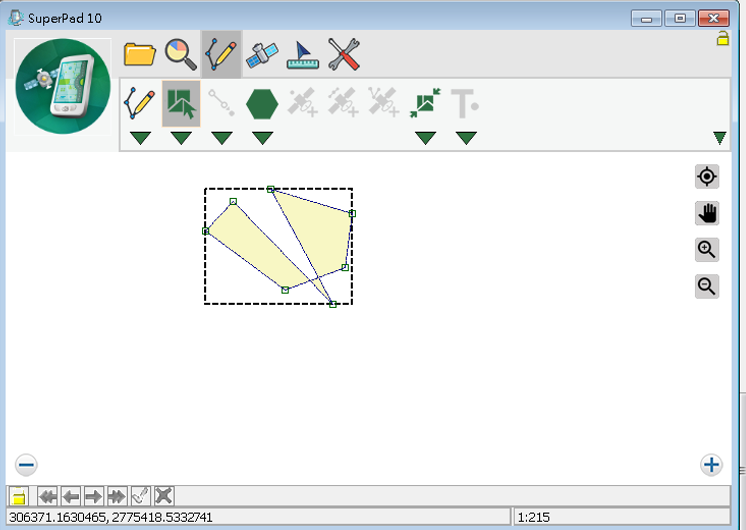Click the crosshair locate position button
This screenshot has width=746, height=530.
point(707,177)
